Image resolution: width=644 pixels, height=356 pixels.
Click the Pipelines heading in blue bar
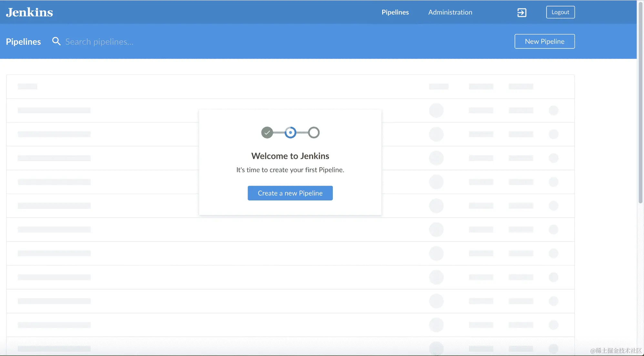point(23,42)
